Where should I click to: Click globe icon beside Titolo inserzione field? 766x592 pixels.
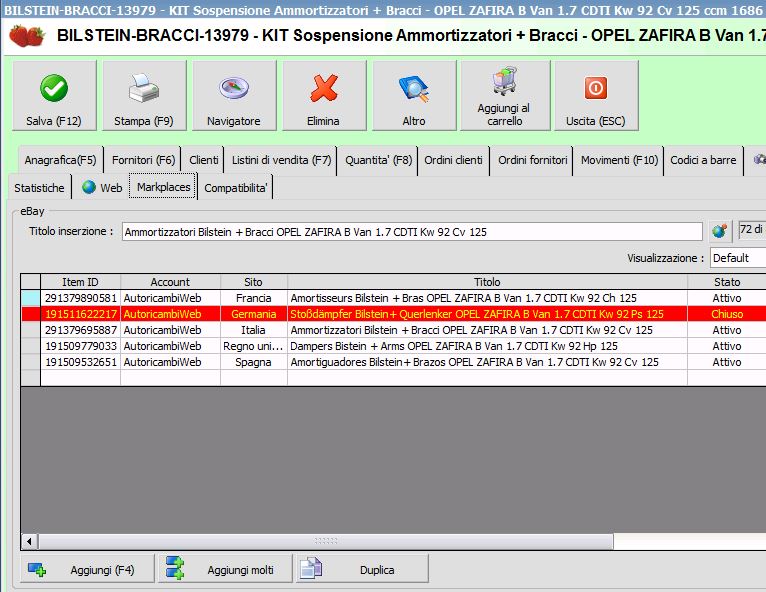pyautogui.click(x=720, y=231)
